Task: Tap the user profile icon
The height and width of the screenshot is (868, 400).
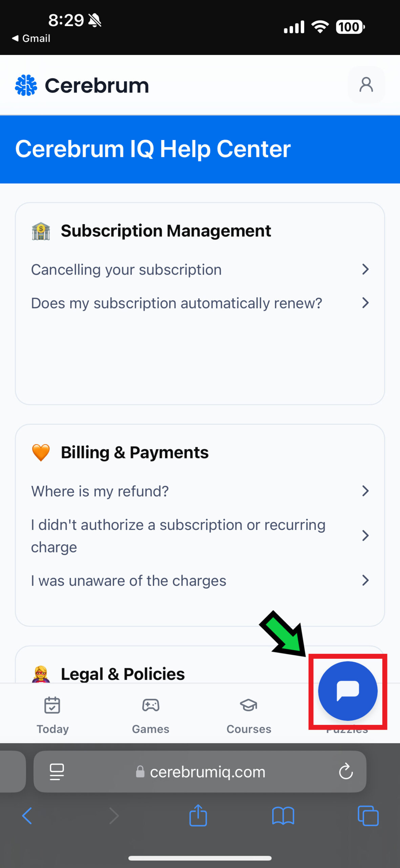Action: pyautogui.click(x=366, y=85)
